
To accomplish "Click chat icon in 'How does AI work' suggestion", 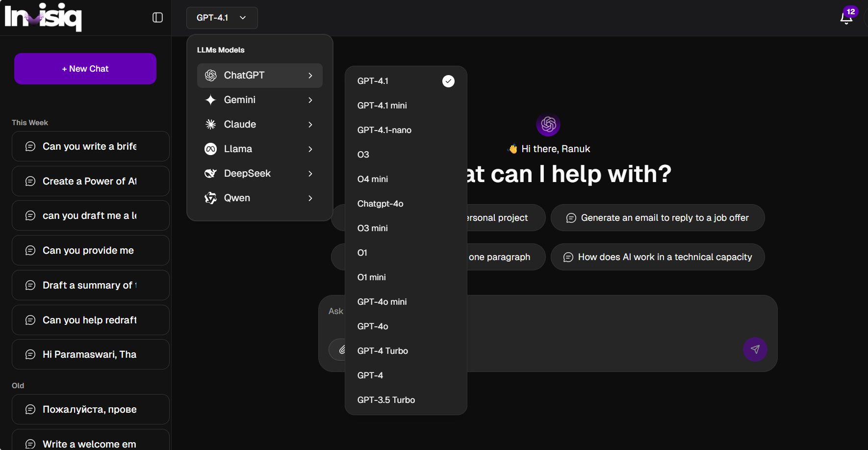I will 568,257.
